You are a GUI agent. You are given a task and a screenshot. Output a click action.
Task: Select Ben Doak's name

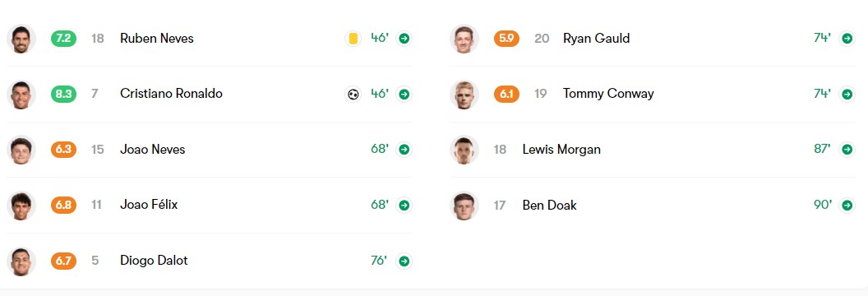point(550,206)
